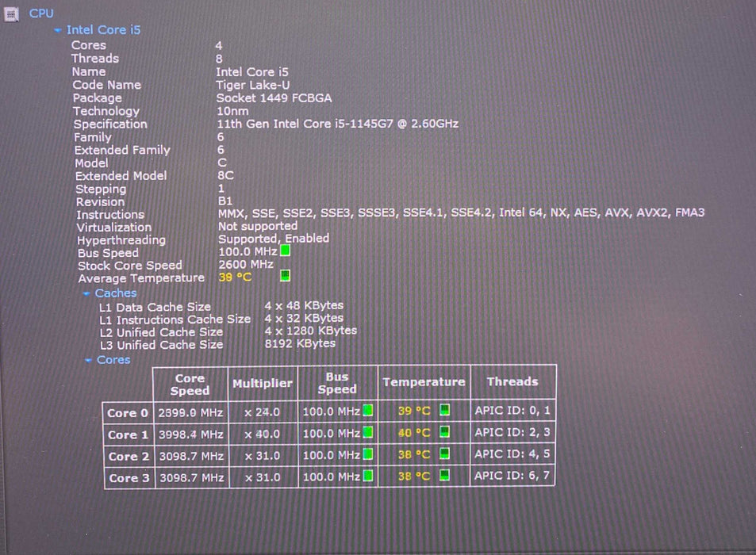Viewport: 756px width, 555px height.
Task: Select the Core 0 row label
Action: pos(128,413)
